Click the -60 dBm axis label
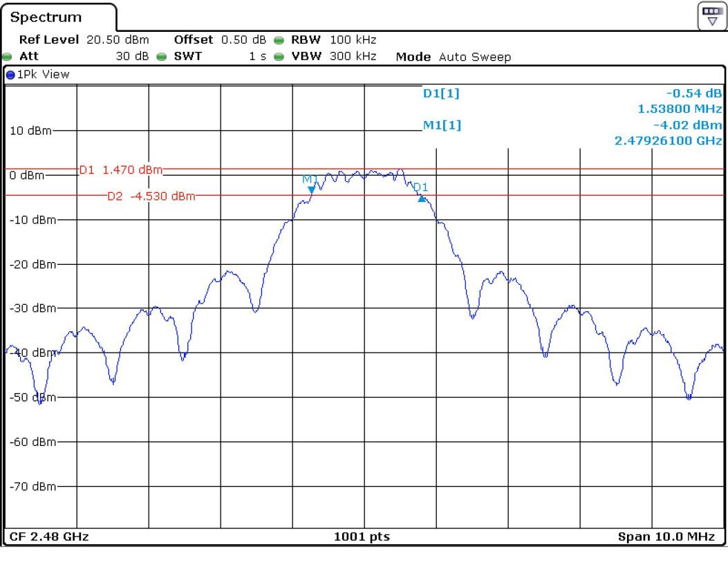The image size is (728, 567). 32,442
